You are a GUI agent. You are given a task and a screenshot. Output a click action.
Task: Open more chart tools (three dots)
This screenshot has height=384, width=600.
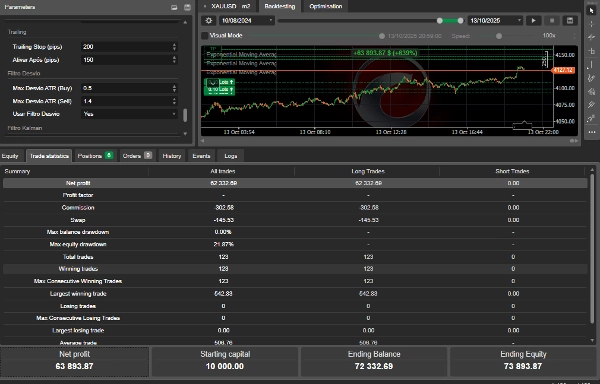[x=592, y=132]
